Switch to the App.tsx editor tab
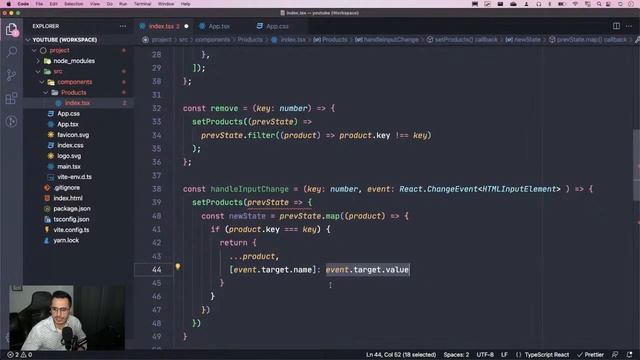 tap(219, 26)
